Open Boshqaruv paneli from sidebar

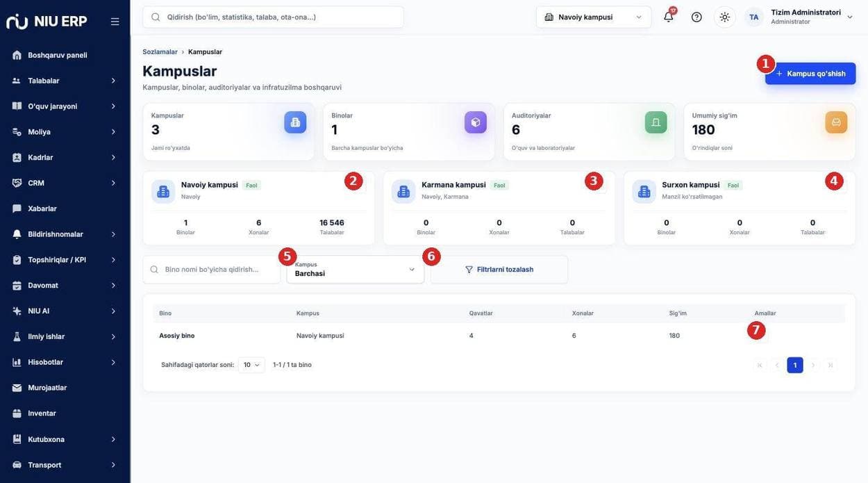point(65,55)
